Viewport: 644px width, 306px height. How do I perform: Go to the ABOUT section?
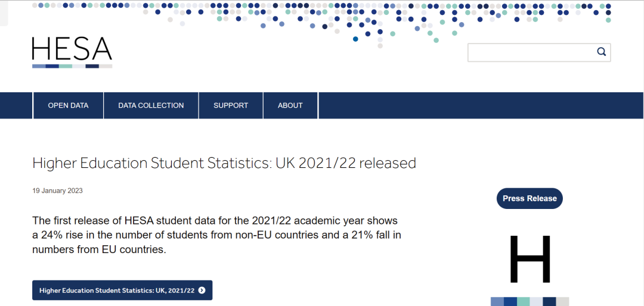click(x=290, y=105)
